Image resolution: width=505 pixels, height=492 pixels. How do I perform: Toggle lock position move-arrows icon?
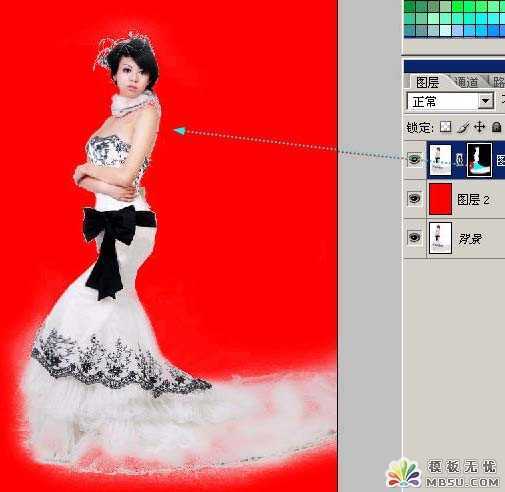coord(479,127)
